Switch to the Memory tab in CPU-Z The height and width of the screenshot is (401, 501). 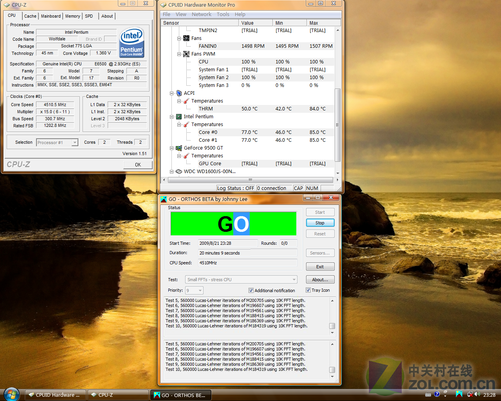[72, 16]
